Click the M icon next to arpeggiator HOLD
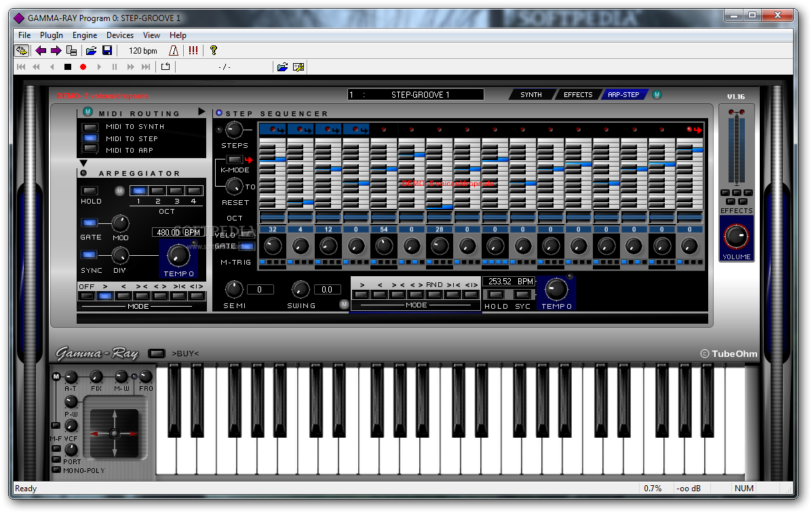Screen dimensions: 812x513 point(119,191)
